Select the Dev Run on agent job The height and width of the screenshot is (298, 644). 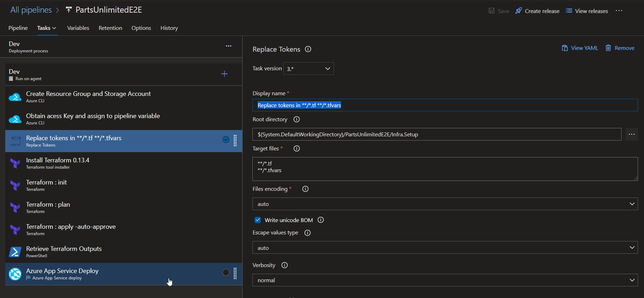(123, 75)
